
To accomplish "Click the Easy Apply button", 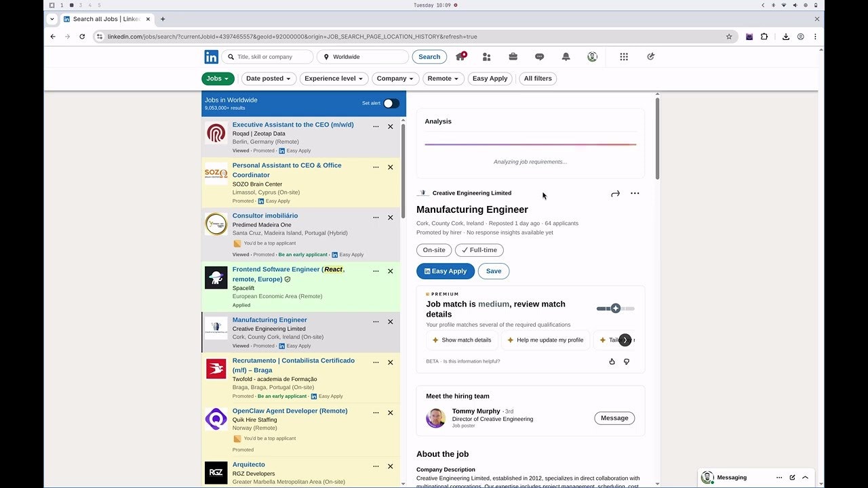I will [445, 271].
